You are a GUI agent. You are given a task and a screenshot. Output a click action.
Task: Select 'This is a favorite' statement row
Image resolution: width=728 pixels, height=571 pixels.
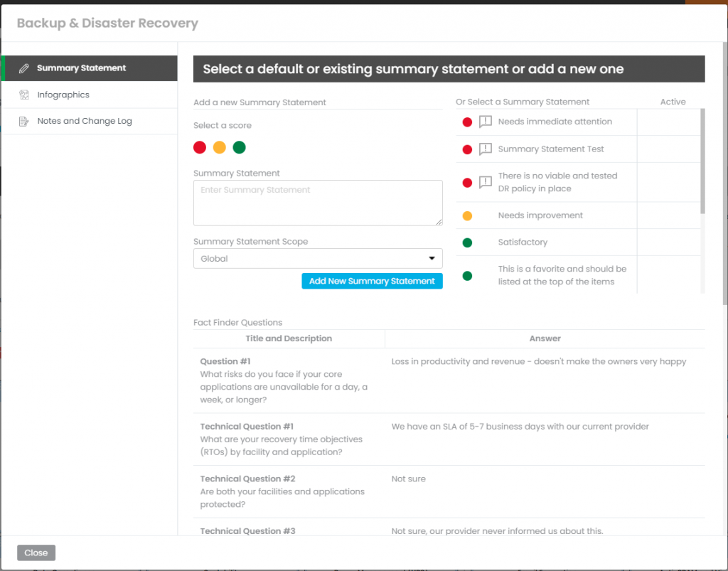point(562,275)
